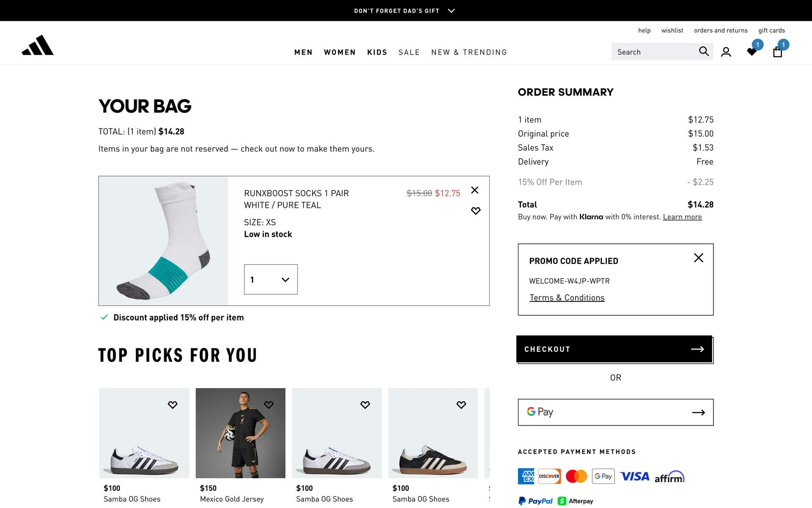Wishlist the Mexico Gold Jersey
The width and height of the screenshot is (812, 508).
click(x=269, y=405)
